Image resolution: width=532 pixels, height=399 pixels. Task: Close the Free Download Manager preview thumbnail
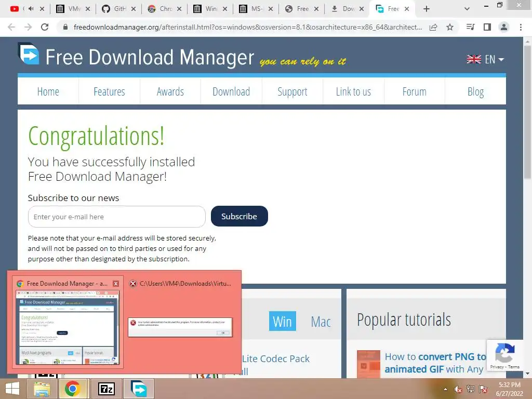(x=116, y=283)
